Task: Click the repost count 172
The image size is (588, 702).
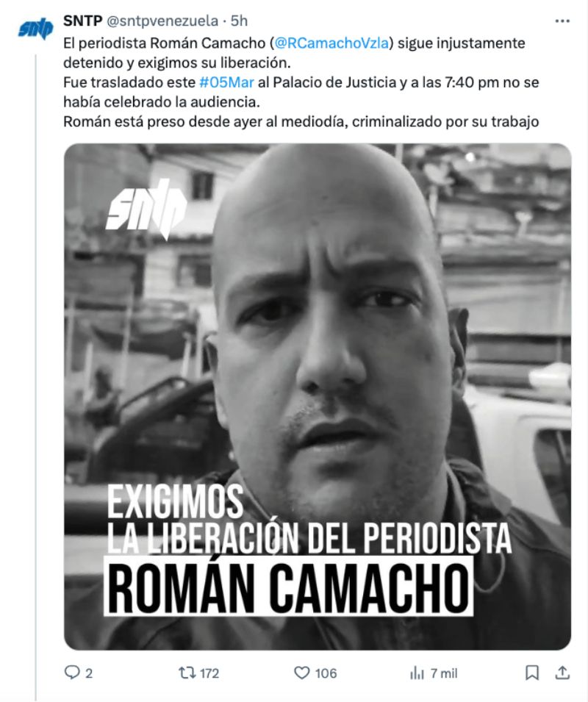Action: [209, 673]
